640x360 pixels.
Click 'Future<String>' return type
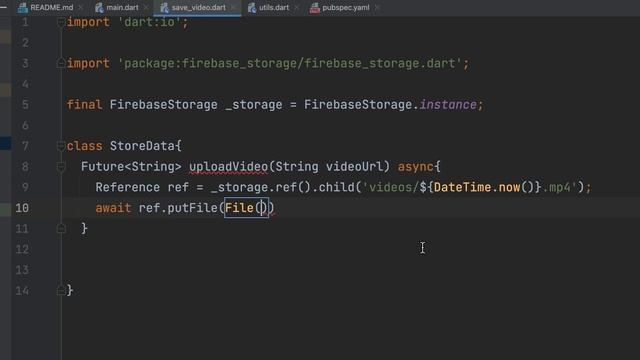(131, 167)
